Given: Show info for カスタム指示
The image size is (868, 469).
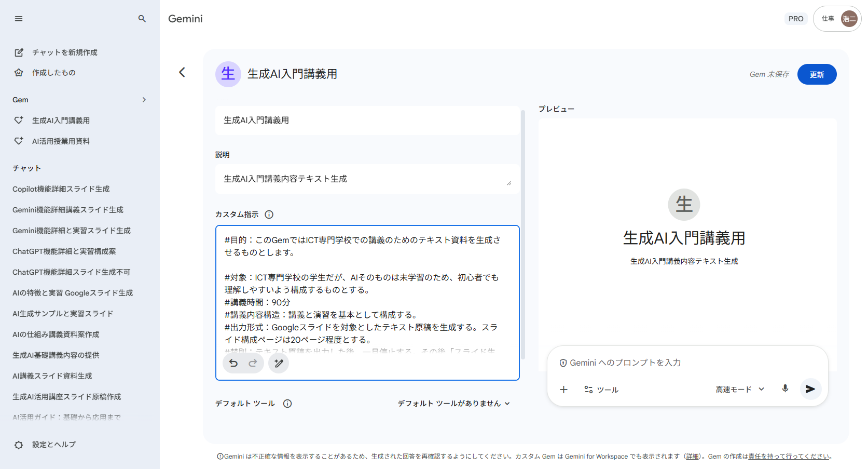Looking at the screenshot, I should pyautogui.click(x=269, y=215).
